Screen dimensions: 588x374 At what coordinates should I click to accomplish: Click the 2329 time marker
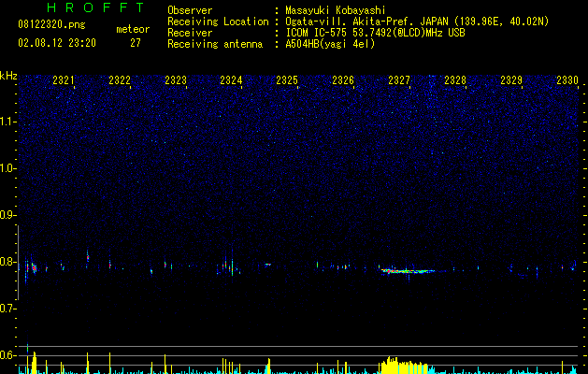(511, 80)
